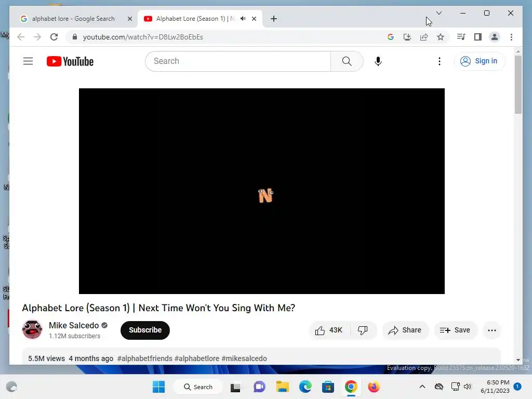Like the video with the thumbs-up button

(x=329, y=330)
